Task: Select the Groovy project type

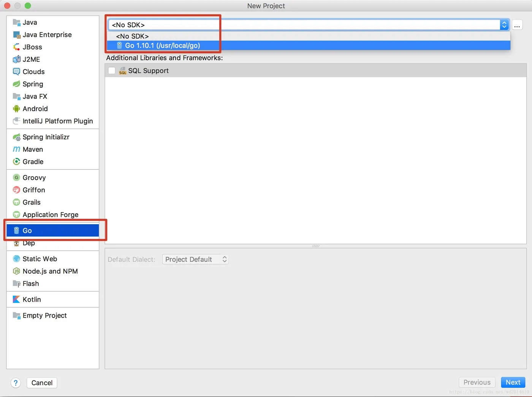Action: [53, 178]
